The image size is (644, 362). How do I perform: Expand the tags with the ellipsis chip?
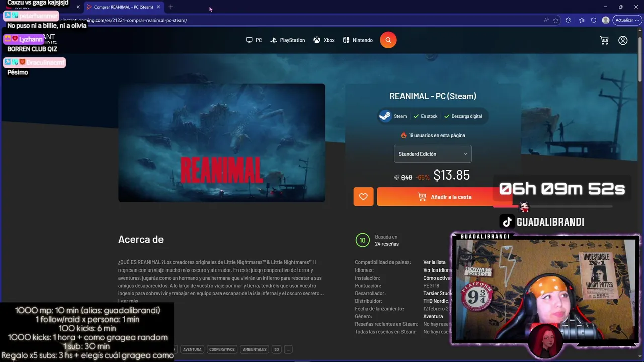coord(288,349)
